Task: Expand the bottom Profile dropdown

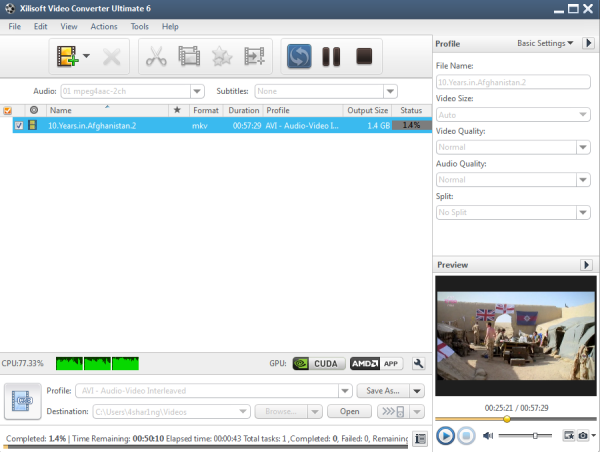Action: tap(345, 391)
